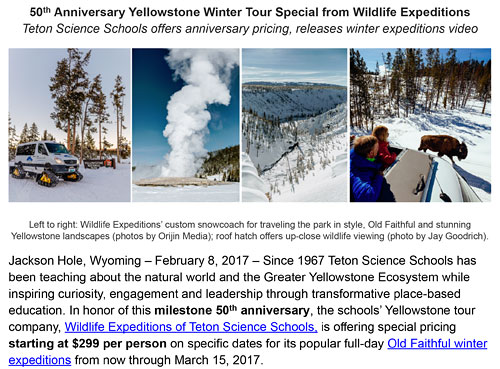
Task: Click the underlined word expeditions on last line
Action: (x=40, y=360)
